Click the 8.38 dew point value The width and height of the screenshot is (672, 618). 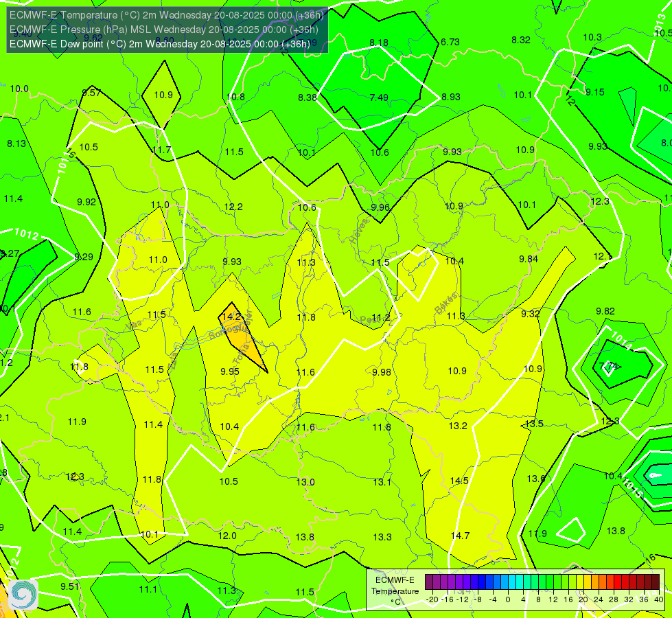[x=308, y=98]
